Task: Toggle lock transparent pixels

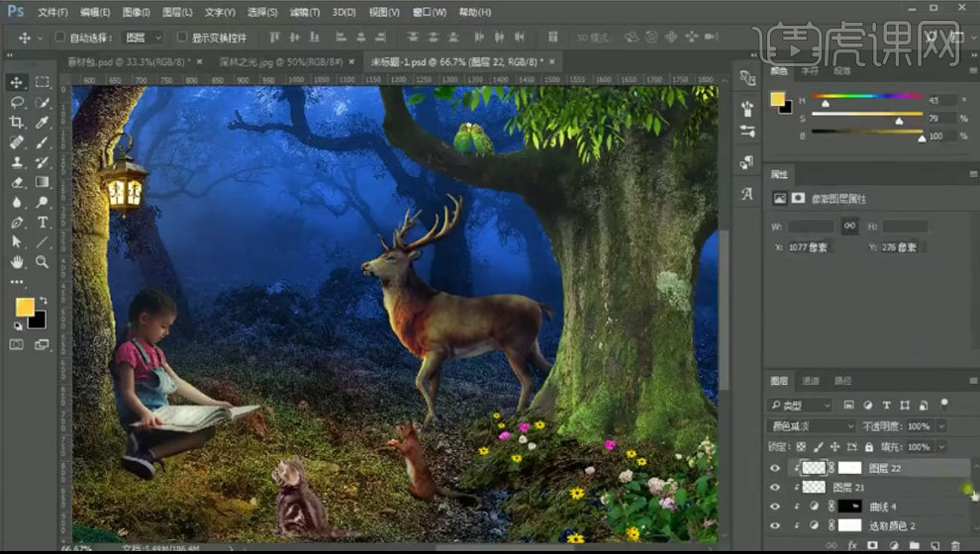Action: [801, 447]
